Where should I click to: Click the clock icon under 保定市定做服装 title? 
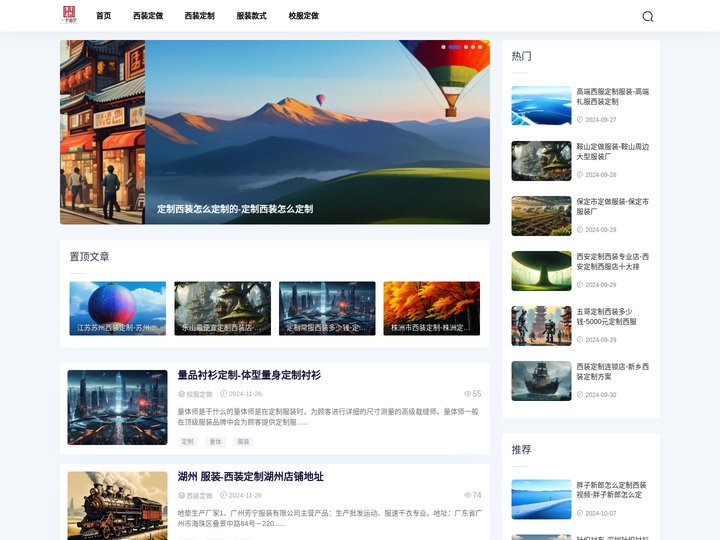(579, 230)
